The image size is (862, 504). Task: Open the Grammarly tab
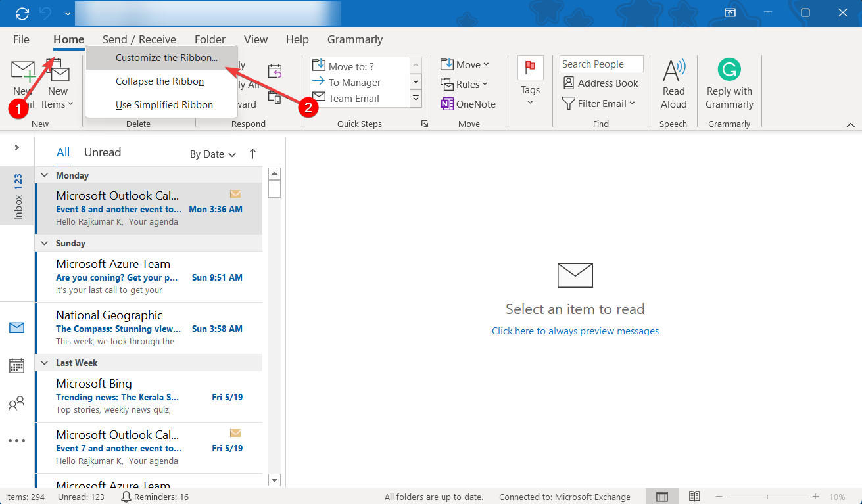[355, 39]
